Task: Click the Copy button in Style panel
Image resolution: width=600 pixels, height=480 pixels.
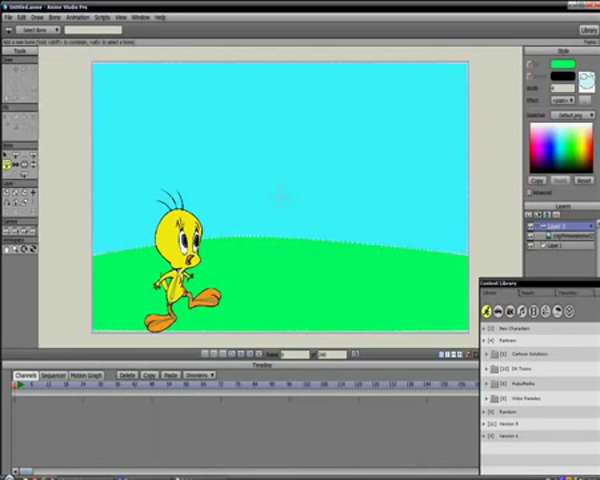Action: pyautogui.click(x=538, y=180)
